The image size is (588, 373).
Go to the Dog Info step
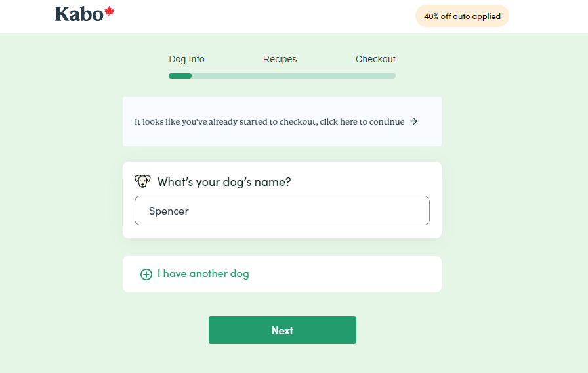tap(186, 59)
